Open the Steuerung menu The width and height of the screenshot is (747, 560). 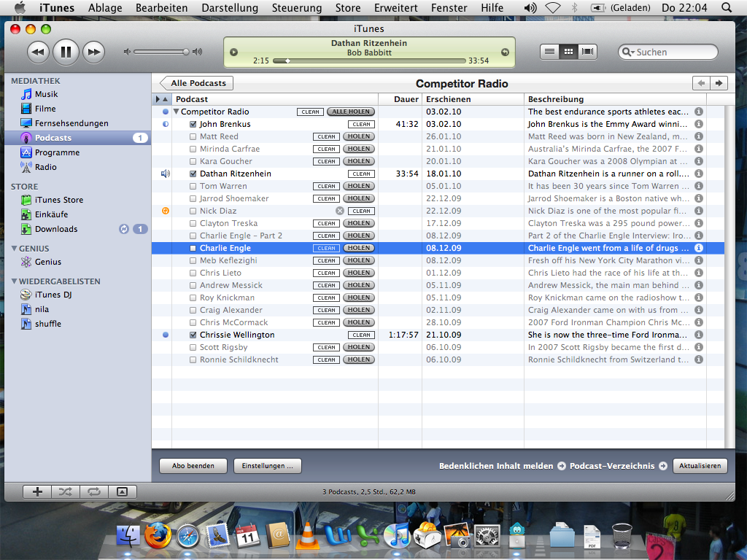pyautogui.click(x=297, y=7)
